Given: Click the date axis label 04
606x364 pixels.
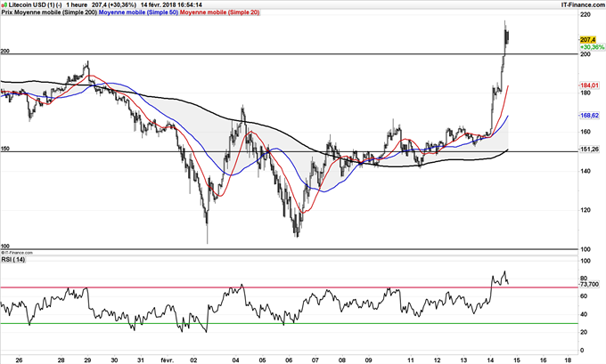Looking at the screenshot, I should tap(236, 360).
